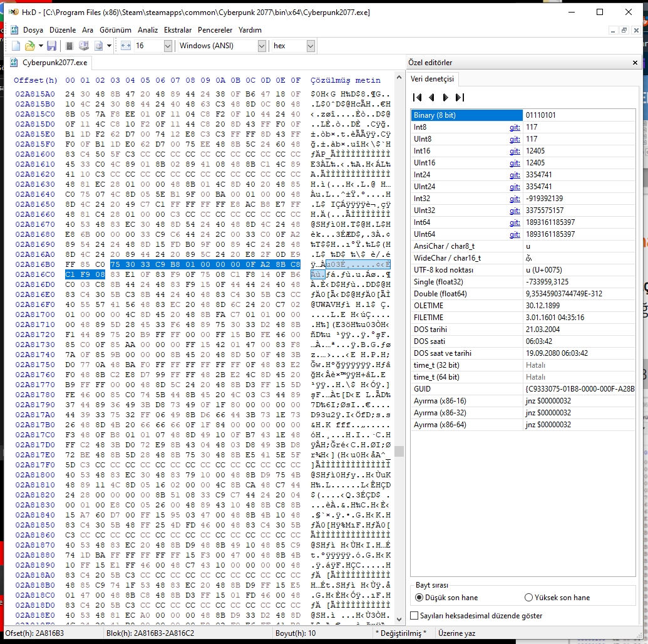The width and height of the screenshot is (648, 644).
Task: Open the hex offset base dropdown
Action: [311, 46]
